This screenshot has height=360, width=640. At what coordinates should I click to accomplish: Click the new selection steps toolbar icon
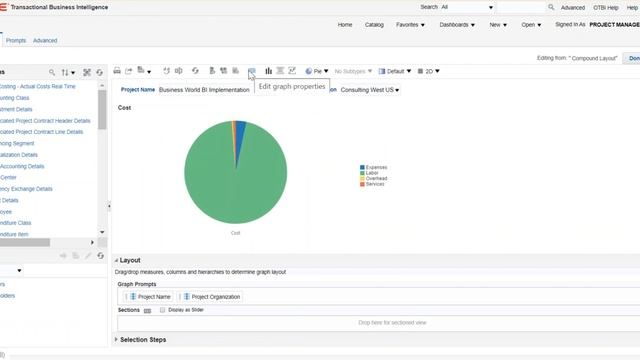click(x=236, y=71)
